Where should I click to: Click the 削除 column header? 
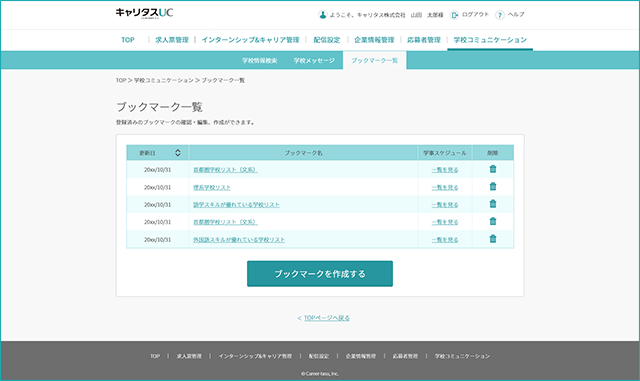point(493,153)
